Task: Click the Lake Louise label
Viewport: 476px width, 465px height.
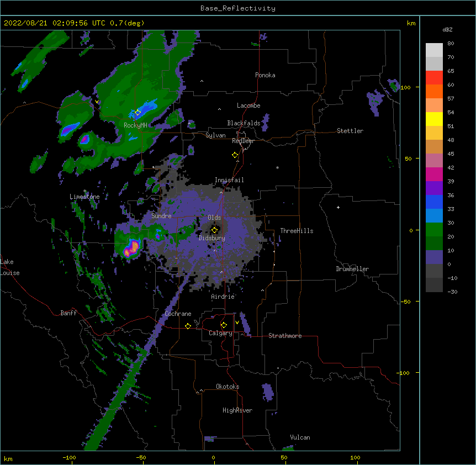Action: (10, 267)
